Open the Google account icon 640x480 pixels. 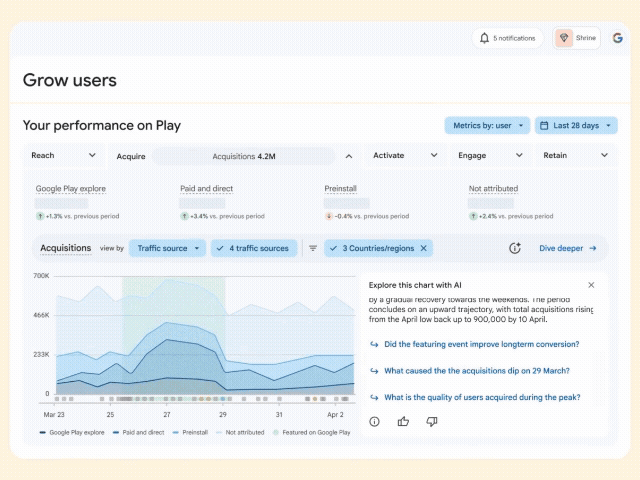tap(617, 38)
